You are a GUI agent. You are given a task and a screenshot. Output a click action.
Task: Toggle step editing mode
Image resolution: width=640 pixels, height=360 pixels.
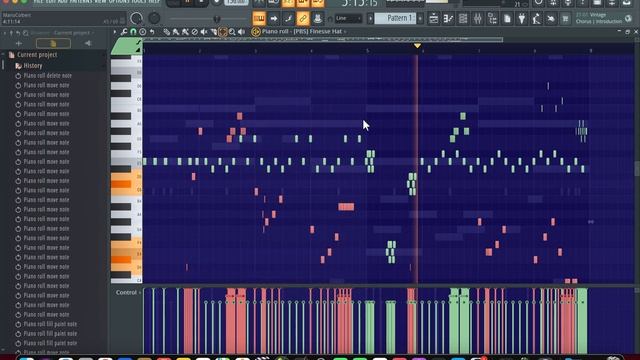(x=288, y=18)
